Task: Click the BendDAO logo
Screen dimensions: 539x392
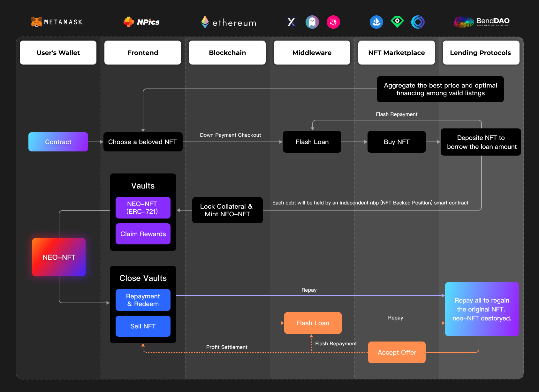Action: click(x=482, y=22)
